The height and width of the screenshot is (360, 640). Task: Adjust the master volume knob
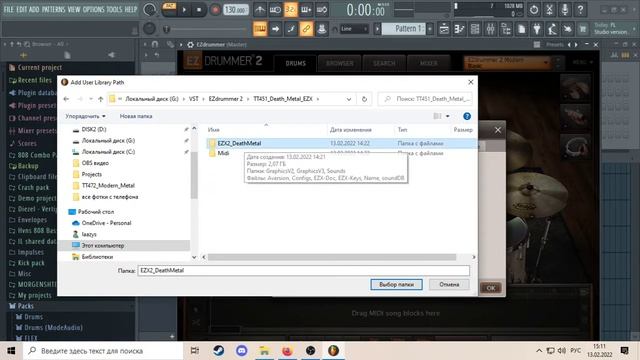(149, 9)
